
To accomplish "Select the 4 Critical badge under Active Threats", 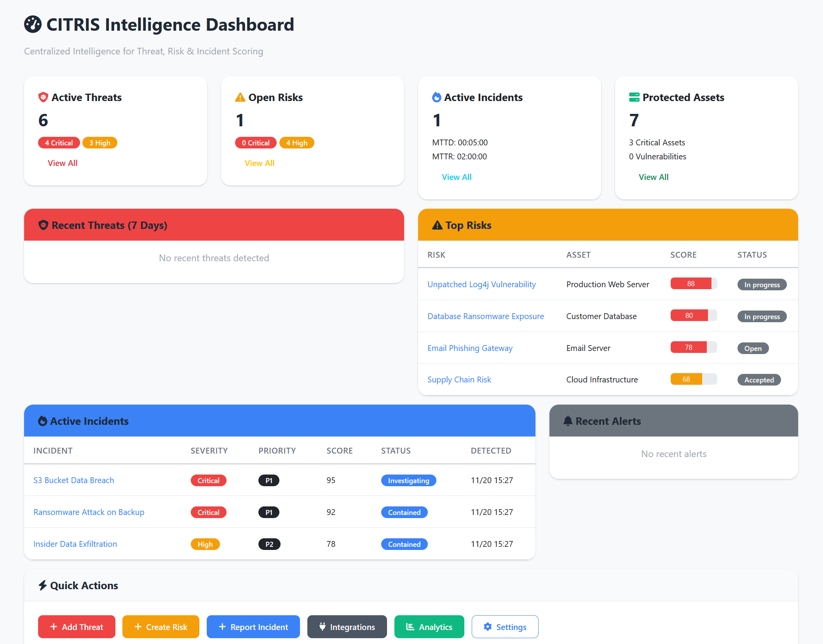I will pos(59,142).
